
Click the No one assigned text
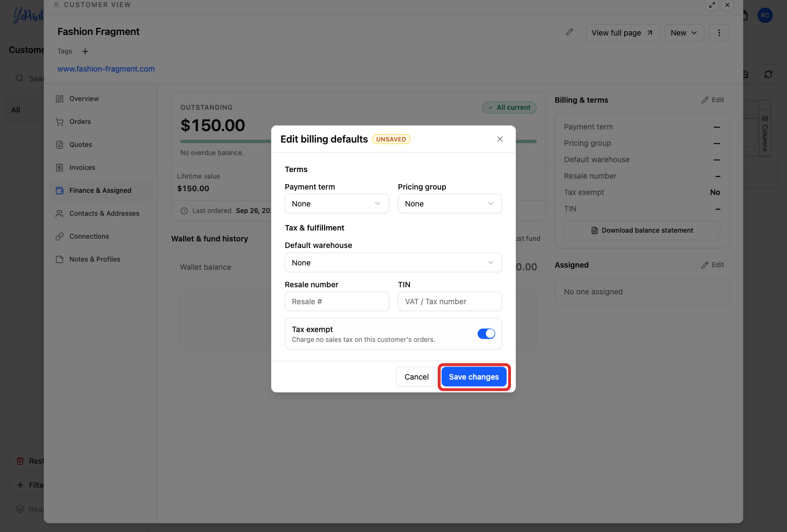click(x=594, y=292)
